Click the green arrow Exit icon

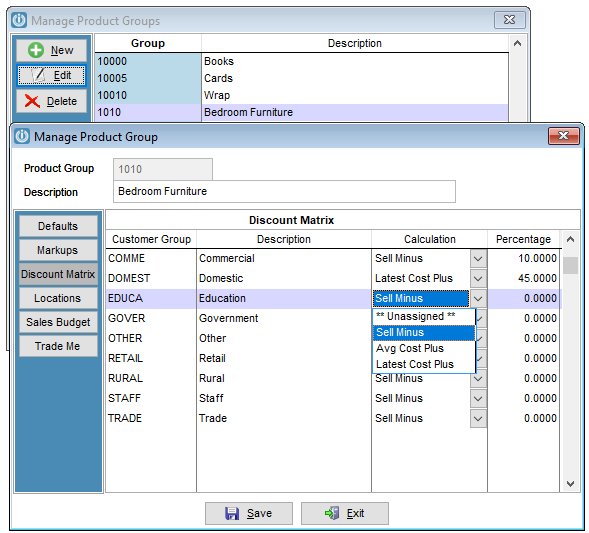click(x=332, y=513)
